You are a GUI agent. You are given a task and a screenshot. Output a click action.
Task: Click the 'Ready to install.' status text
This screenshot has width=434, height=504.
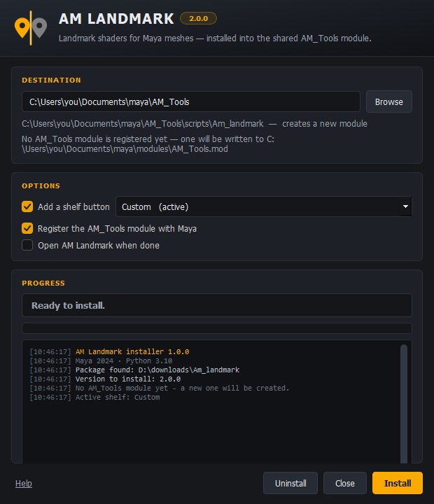(68, 305)
